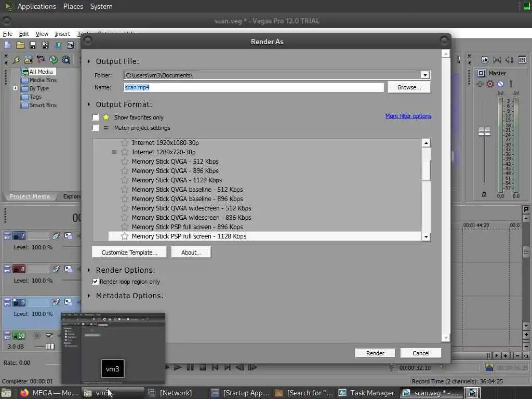Click the New Project icon in Vegas toolbar
The image size is (532, 399).
7,45
